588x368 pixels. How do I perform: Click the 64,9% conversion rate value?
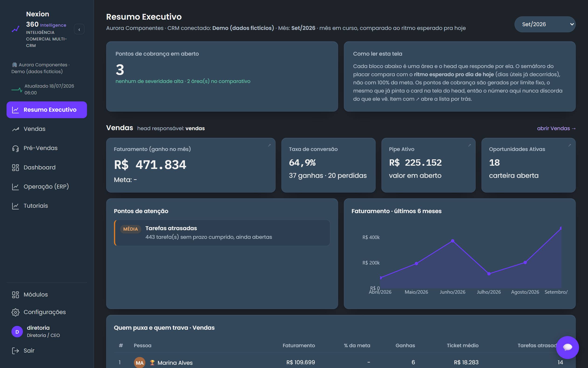coord(302,163)
